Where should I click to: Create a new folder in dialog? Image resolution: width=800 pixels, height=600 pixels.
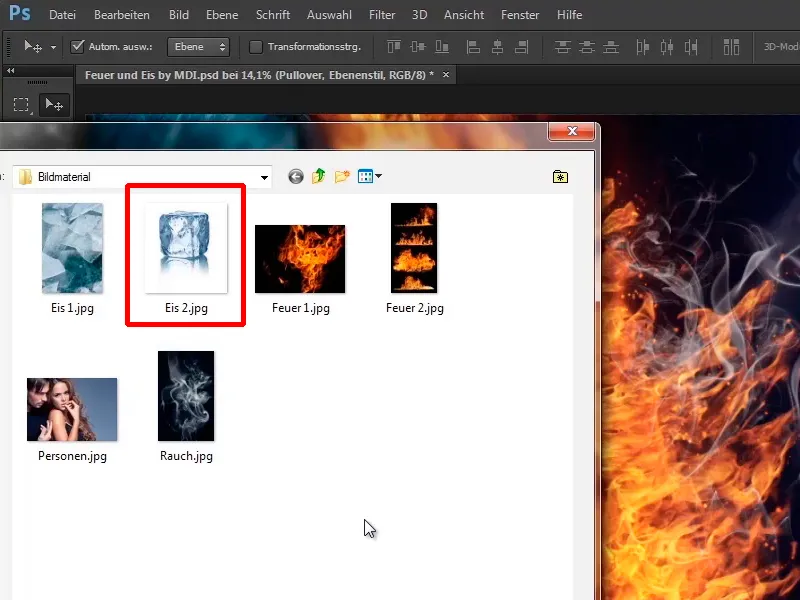[x=342, y=177]
